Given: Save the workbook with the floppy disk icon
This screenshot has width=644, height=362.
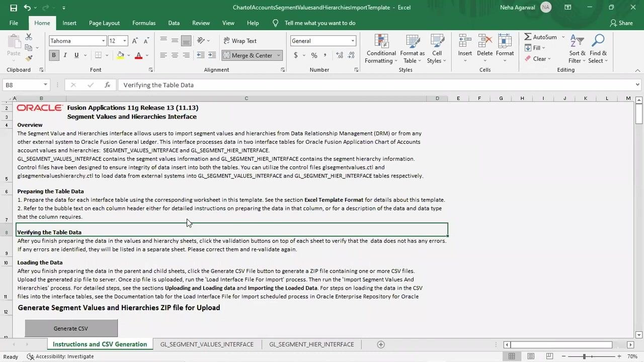Looking at the screenshot, I should point(14,8).
